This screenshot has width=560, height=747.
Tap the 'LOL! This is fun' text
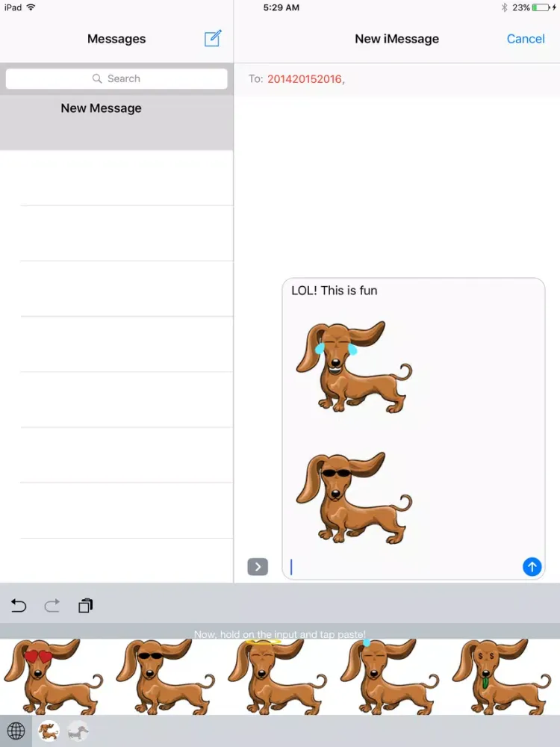click(x=335, y=291)
